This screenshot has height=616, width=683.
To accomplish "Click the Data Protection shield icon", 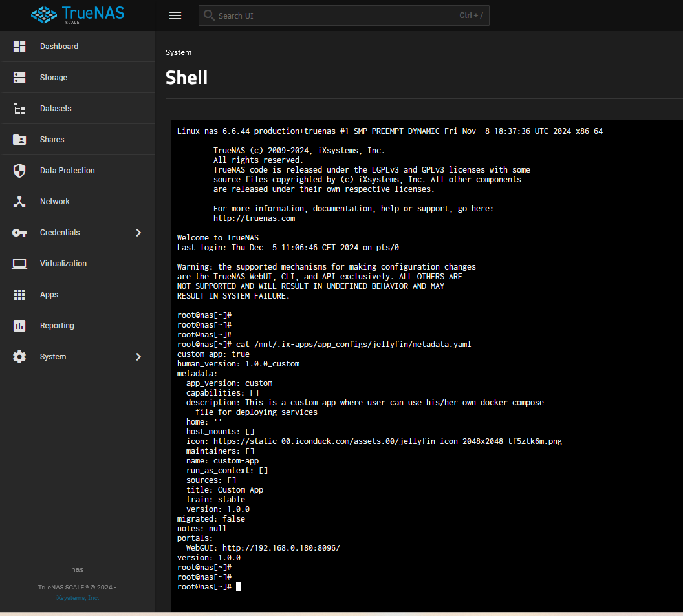I will (19, 171).
